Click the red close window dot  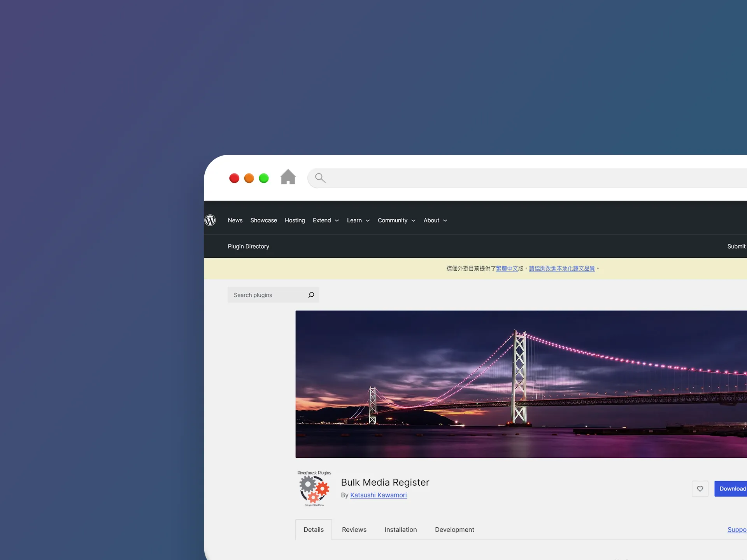(x=234, y=178)
